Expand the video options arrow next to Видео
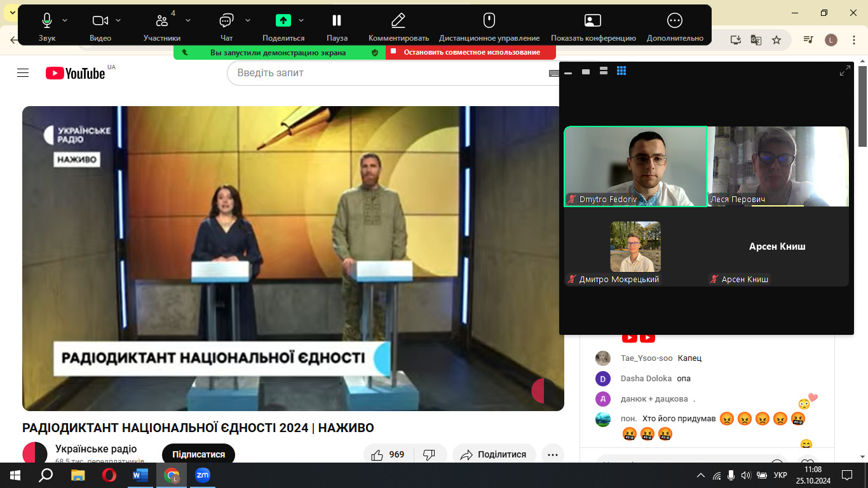Screen dimensions: 868x488 point(119,20)
